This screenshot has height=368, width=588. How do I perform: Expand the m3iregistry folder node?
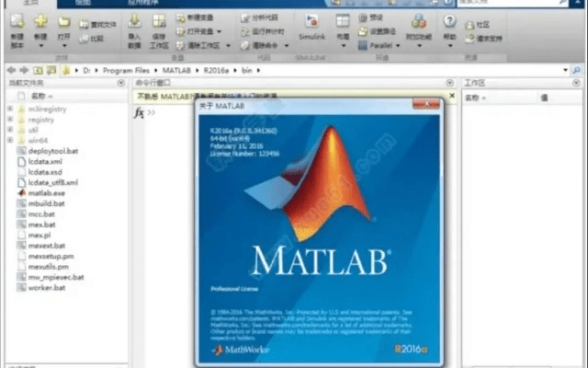pos(10,109)
